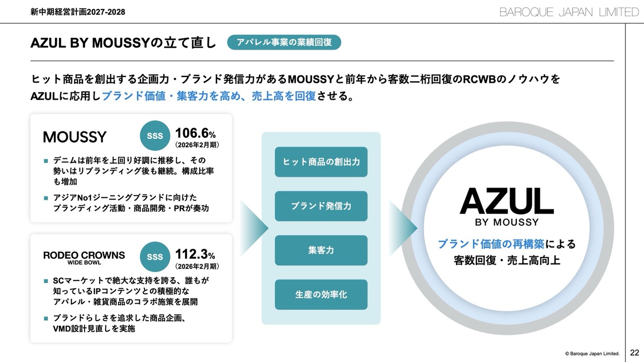Click the 112.3% figure for RODEO CROWNS
The width and height of the screenshot is (644, 362).
click(195, 254)
